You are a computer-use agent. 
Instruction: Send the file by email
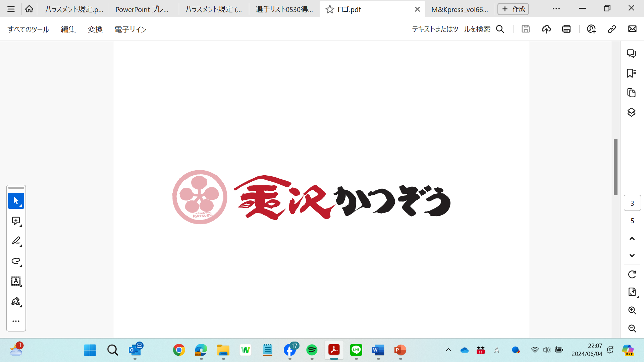[x=632, y=29]
